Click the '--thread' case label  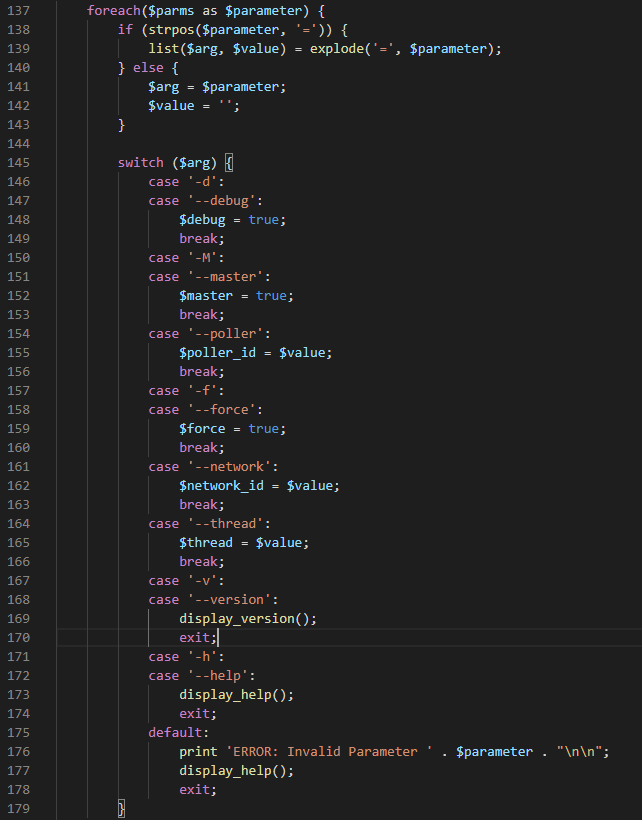click(x=229, y=524)
